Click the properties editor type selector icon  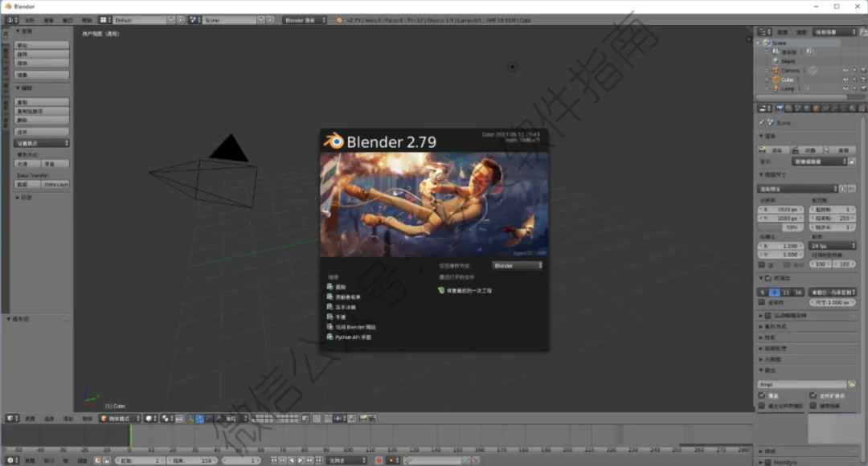point(765,108)
